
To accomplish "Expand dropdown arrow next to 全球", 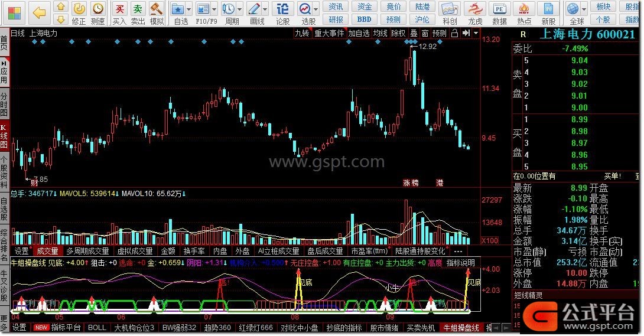I will (583, 9).
